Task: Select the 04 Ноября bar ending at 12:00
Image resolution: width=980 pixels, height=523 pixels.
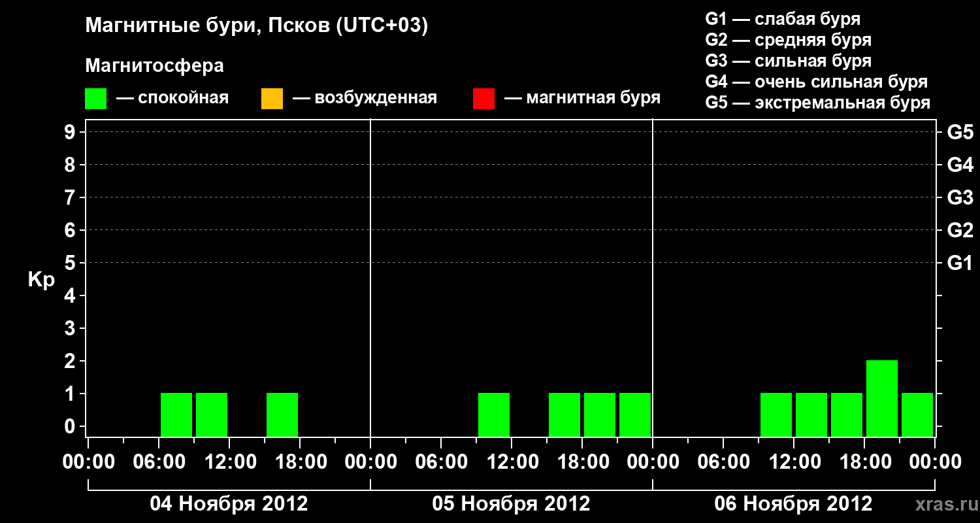Action: [x=212, y=414]
